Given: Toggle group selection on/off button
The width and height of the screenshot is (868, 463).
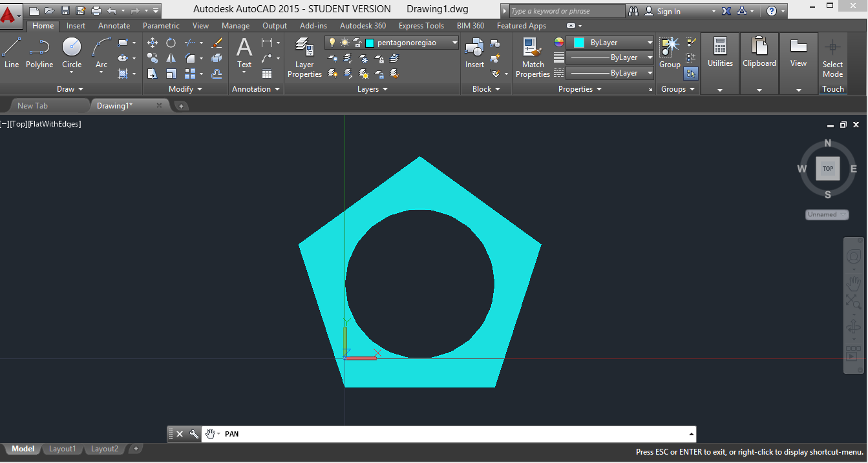Looking at the screenshot, I should [x=691, y=74].
